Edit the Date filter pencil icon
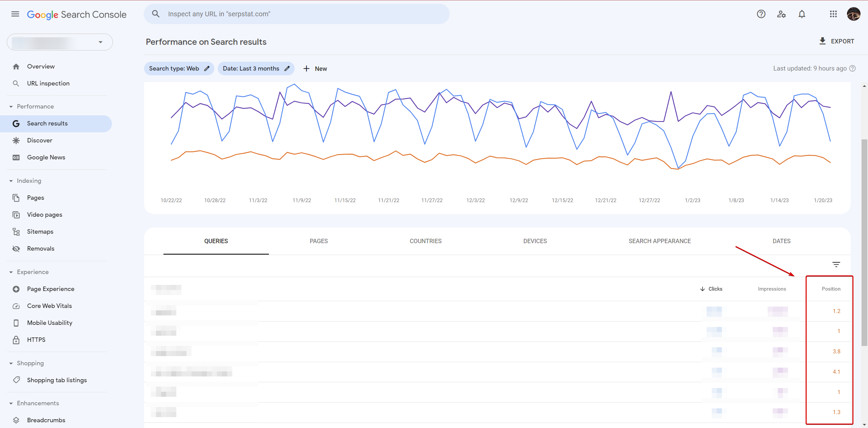The image size is (868, 428). click(287, 69)
